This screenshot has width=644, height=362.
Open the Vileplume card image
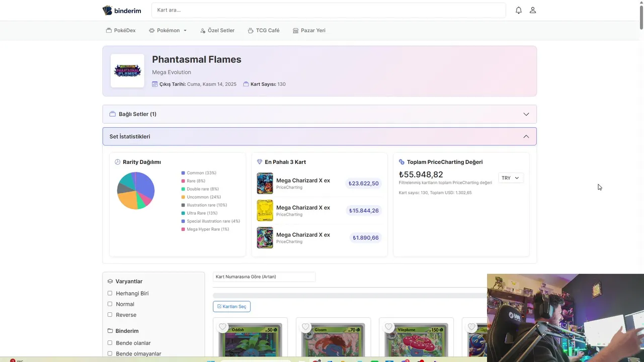[416, 339]
